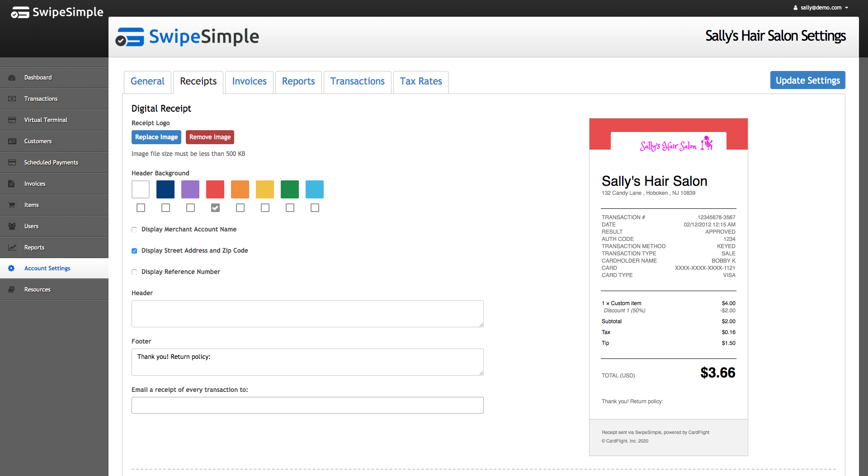Open the Reports settings tab

click(298, 82)
